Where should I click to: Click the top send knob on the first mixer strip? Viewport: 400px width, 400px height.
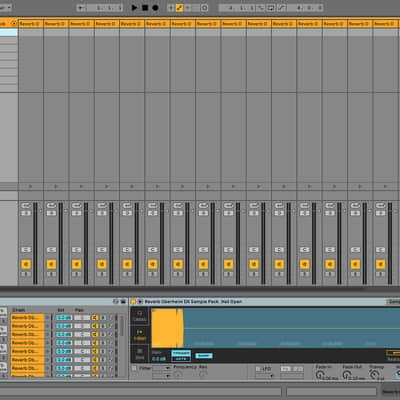(26, 205)
